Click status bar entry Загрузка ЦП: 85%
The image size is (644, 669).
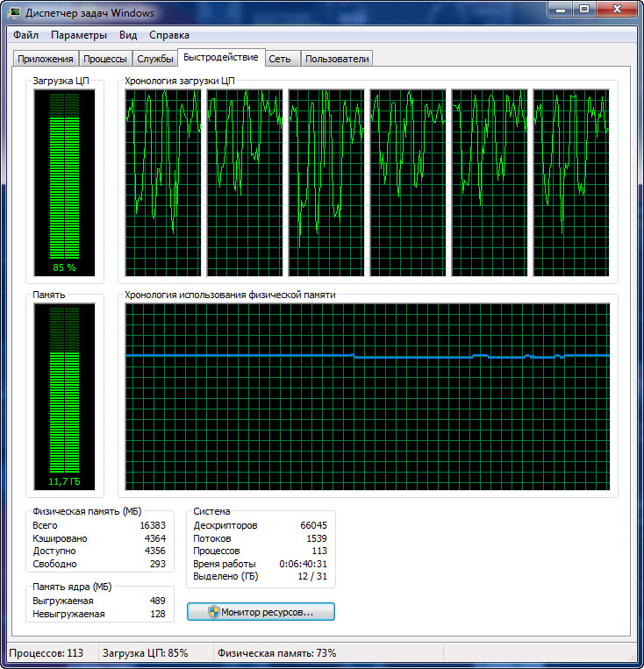pos(145,653)
